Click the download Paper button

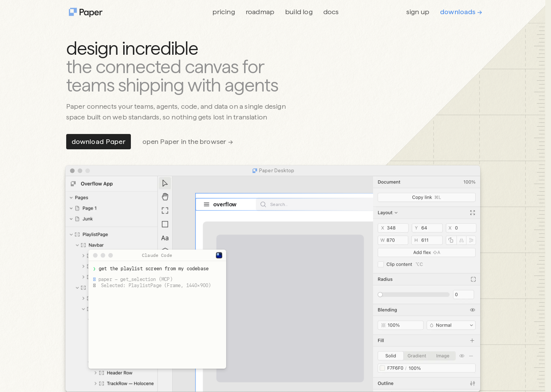(99, 142)
